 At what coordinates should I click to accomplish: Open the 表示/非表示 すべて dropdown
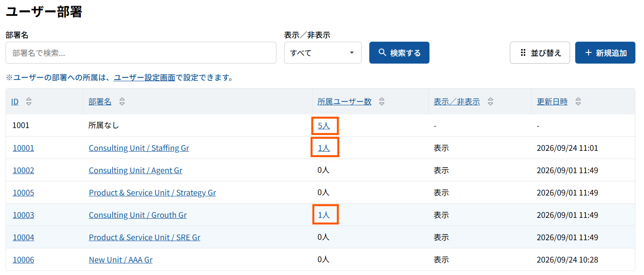(x=323, y=53)
